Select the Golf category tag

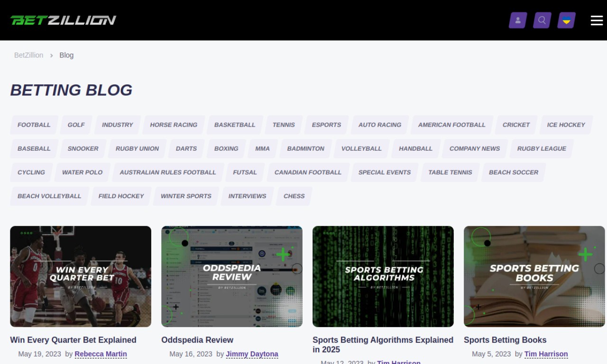(x=76, y=125)
